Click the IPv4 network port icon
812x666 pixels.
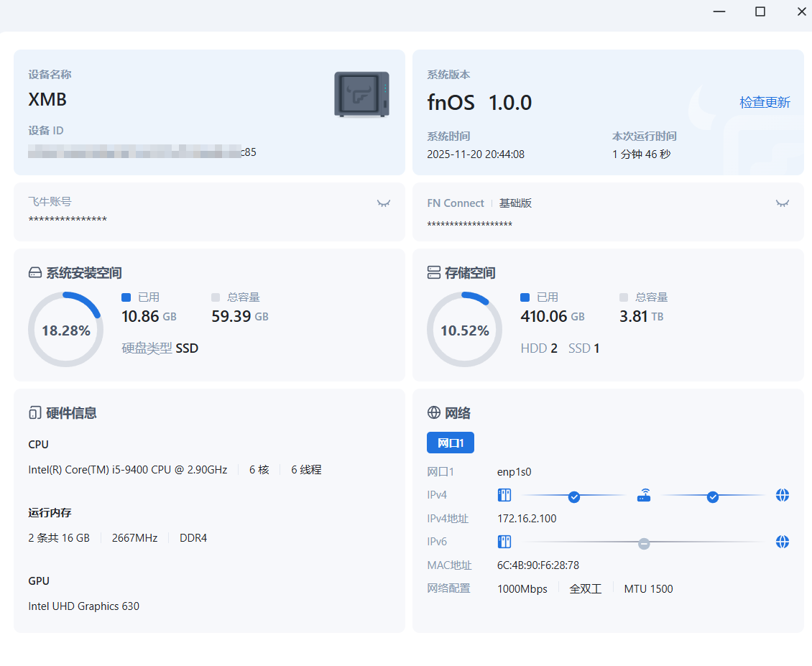pyautogui.click(x=504, y=495)
